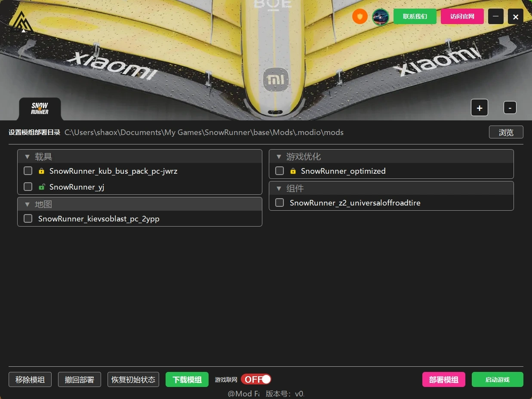Collapse the 组件 category
This screenshot has width=532, height=399.
(x=279, y=189)
